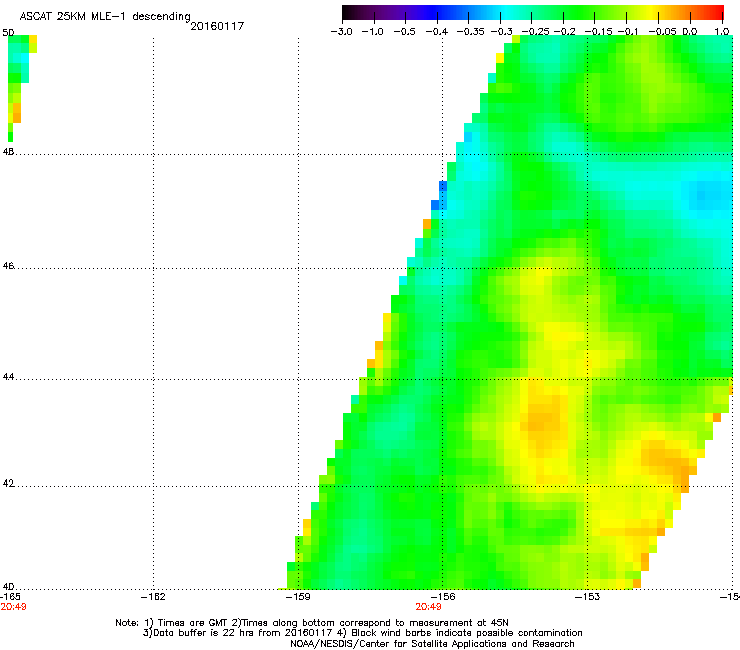The width and height of the screenshot is (740, 650).
Task: Click the color scale label '-0.4'
Action: pos(437,32)
